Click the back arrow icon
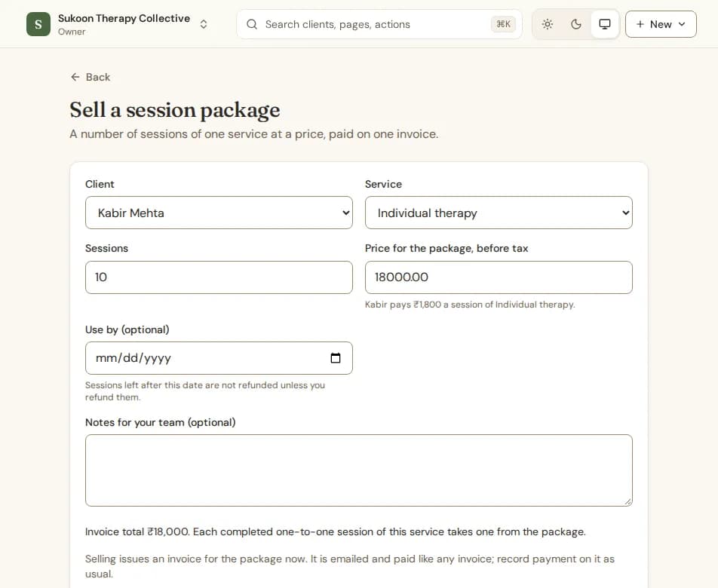Viewport: 718px width, 588px height. (x=75, y=77)
